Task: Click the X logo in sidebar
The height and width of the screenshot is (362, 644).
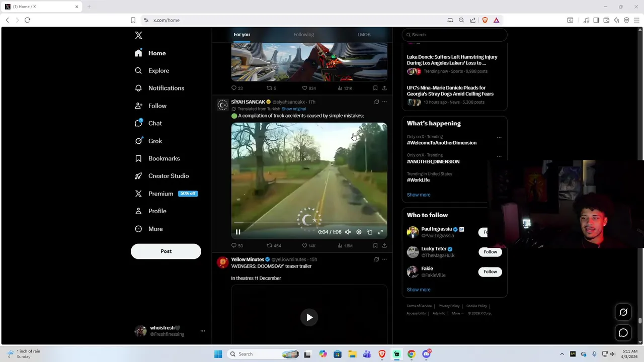Action: click(138, 35)
